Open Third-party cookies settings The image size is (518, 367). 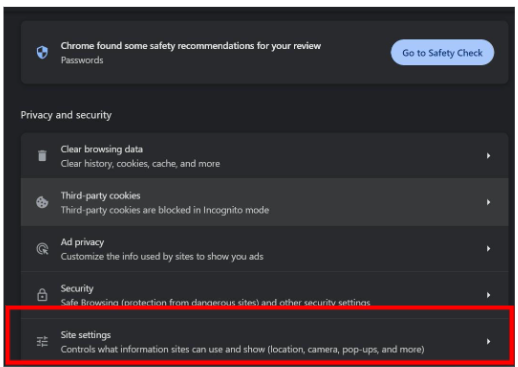click(x=264, y=202)
